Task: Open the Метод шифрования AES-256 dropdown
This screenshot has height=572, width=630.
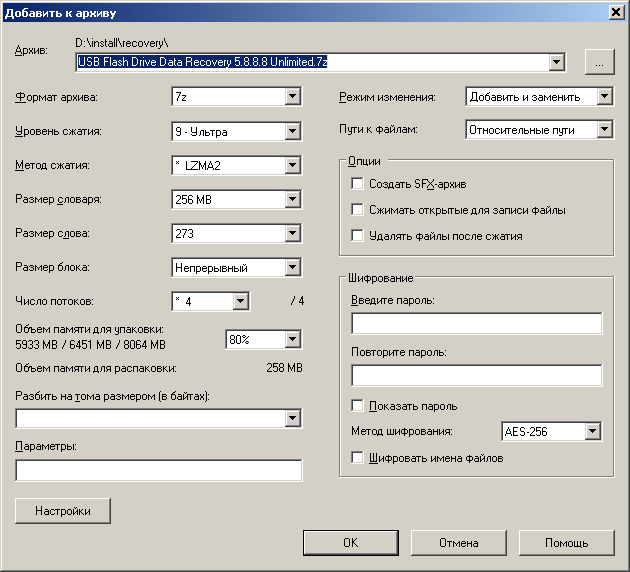Action: pos(593,431)
